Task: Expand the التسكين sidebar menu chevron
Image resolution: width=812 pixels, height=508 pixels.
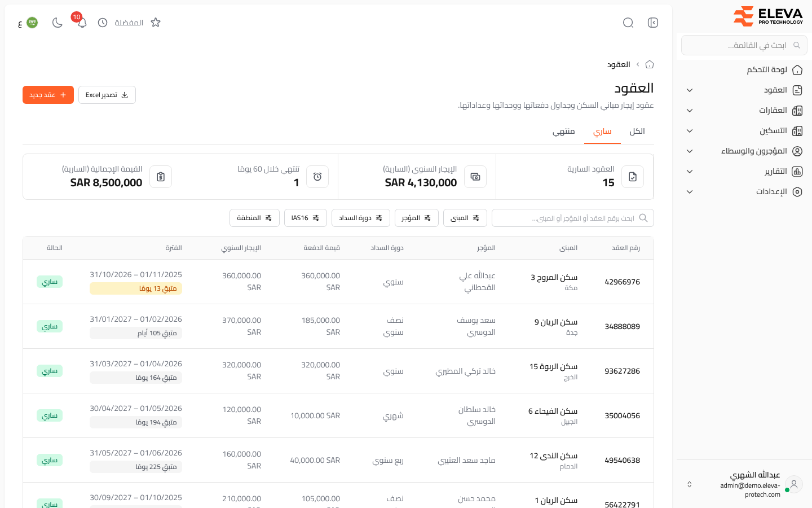Action: pyautogui.click(x=690, y=131)
